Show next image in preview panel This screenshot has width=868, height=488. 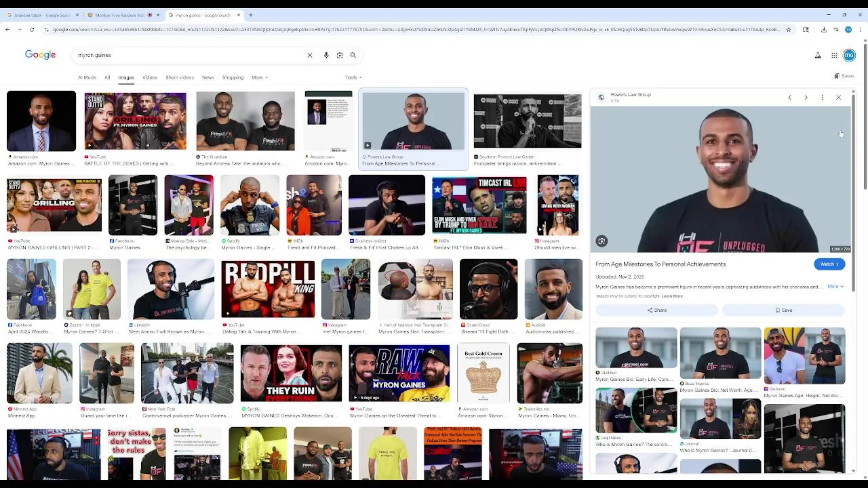point(806,98)
